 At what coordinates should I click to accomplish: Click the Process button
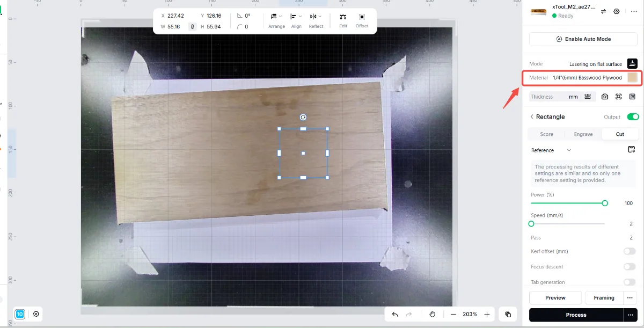click(x=576, y=315)
